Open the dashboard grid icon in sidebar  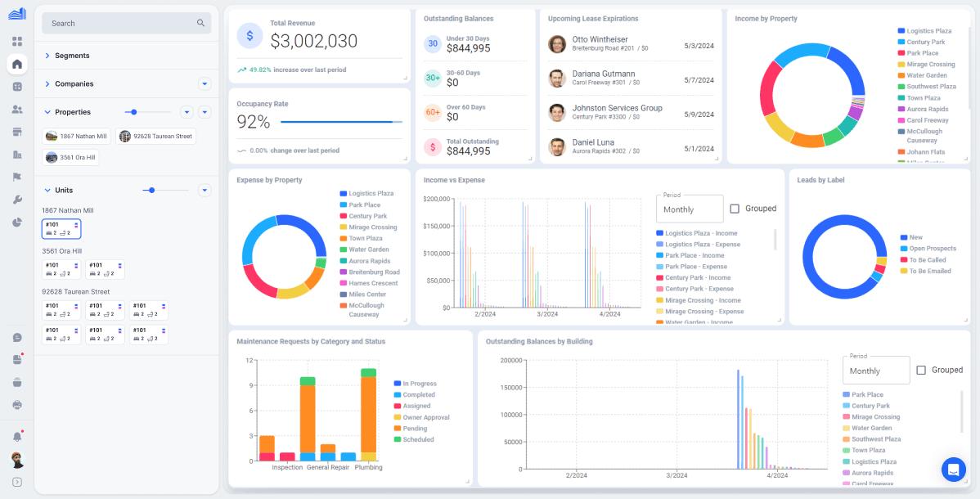click(17, 41)
